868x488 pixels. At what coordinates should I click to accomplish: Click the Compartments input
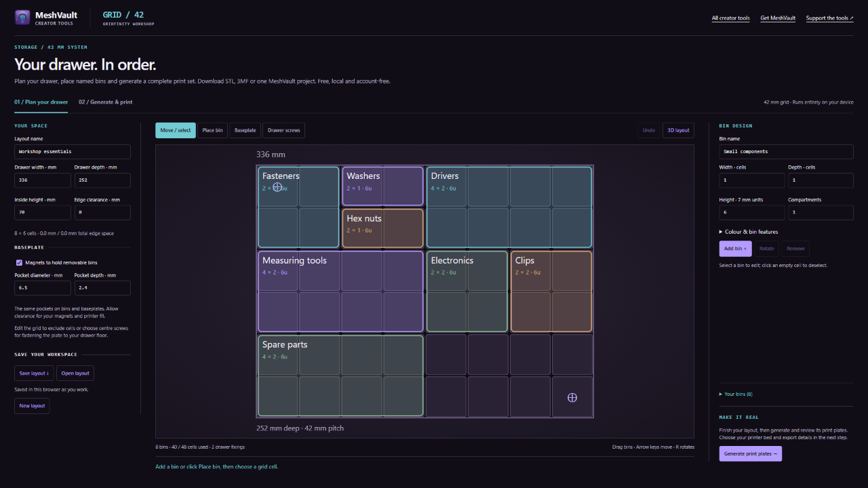tap(821, 213)
